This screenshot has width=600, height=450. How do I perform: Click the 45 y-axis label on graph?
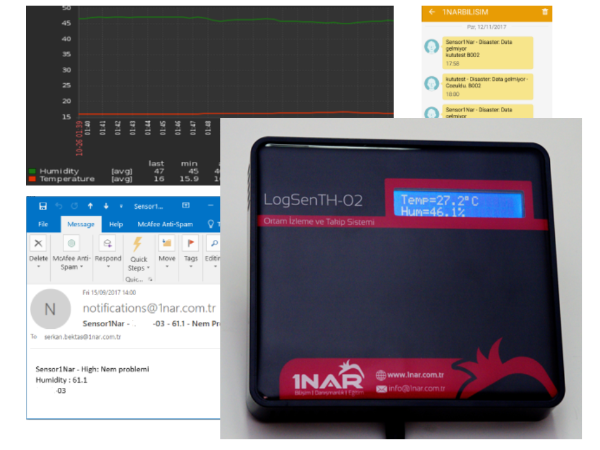coord(66,23)
